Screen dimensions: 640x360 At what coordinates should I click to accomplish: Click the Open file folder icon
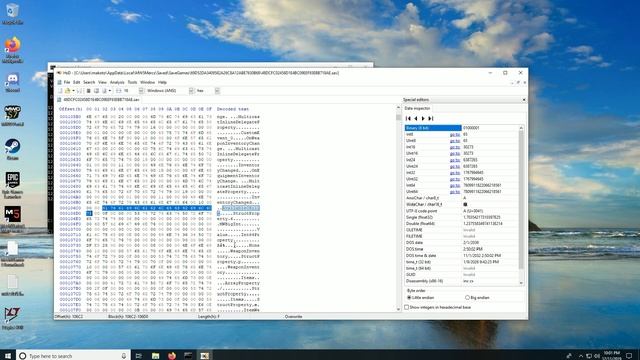[x=68, y=91]
